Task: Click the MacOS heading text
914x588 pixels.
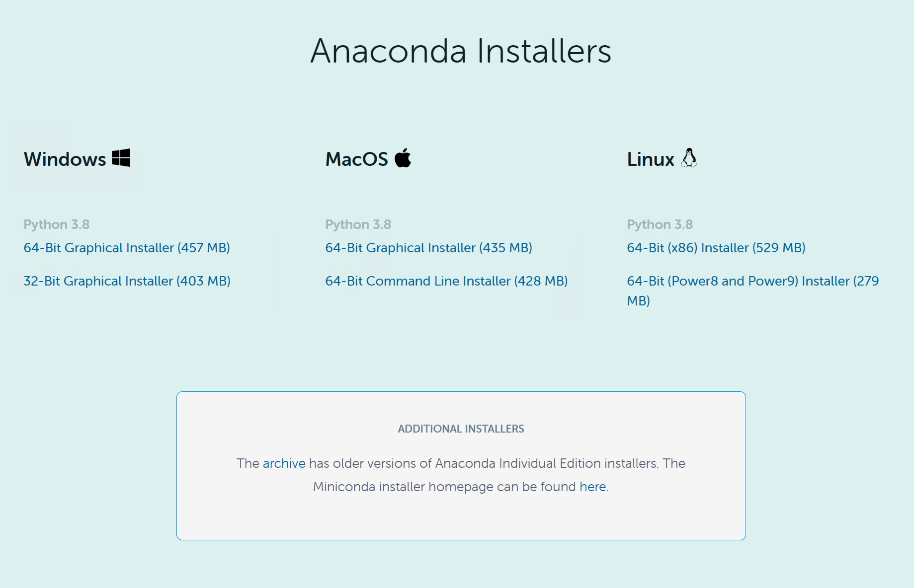Action: tap(356, 159)
